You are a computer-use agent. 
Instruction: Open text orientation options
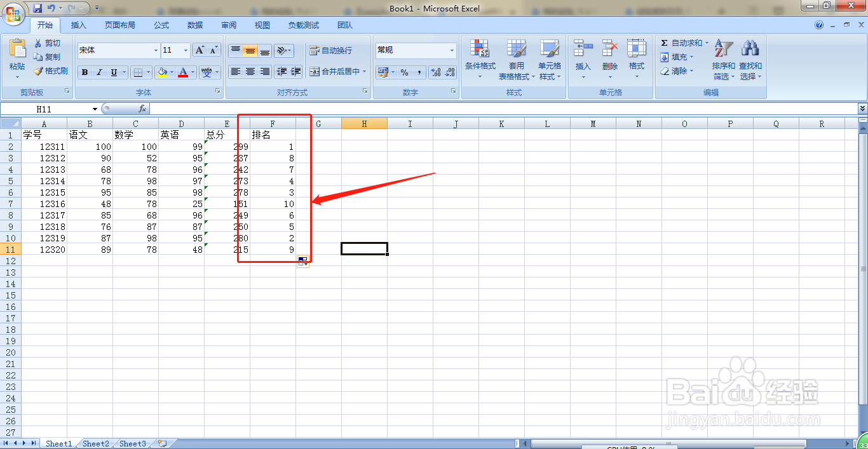coord(284,50)
